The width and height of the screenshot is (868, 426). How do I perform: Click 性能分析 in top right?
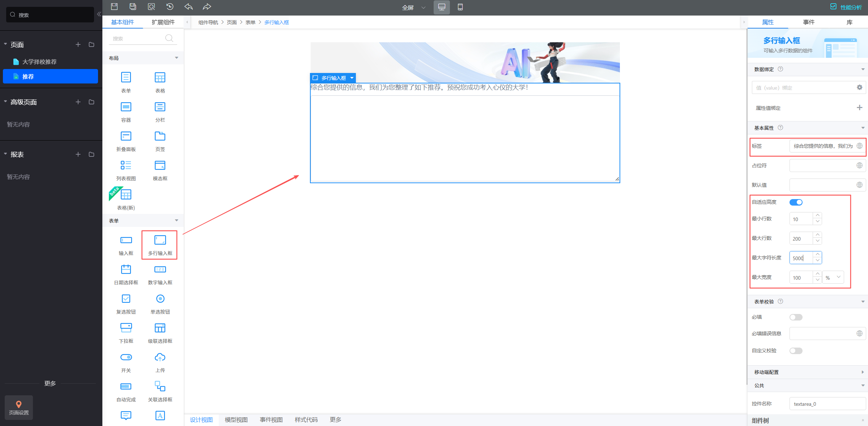[846, 7]
